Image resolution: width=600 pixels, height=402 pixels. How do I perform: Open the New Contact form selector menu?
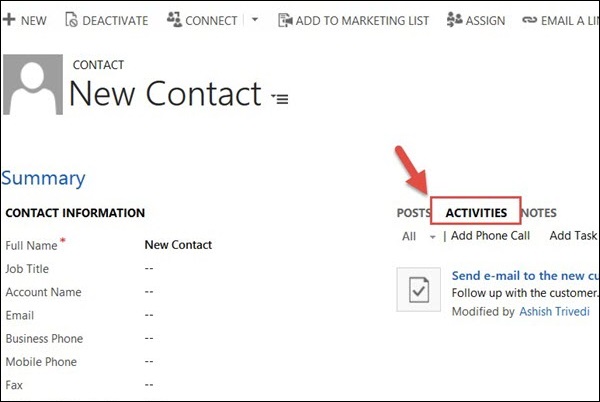[x=279, y=98]
